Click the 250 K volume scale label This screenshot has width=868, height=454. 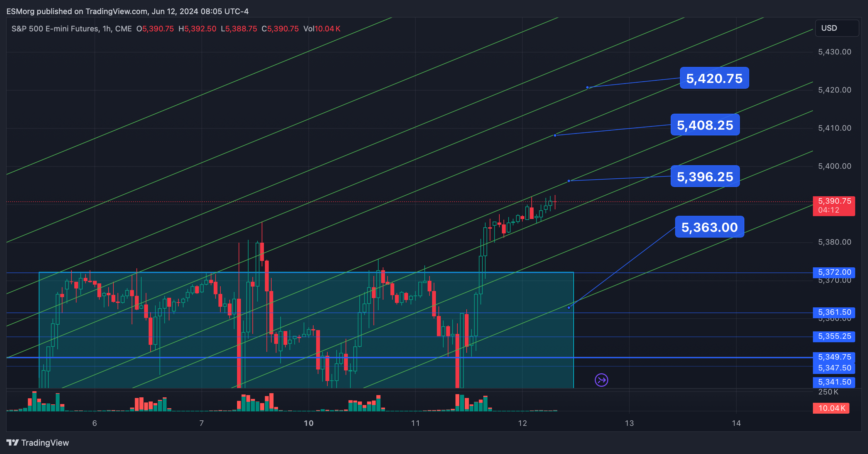point(828,392)
